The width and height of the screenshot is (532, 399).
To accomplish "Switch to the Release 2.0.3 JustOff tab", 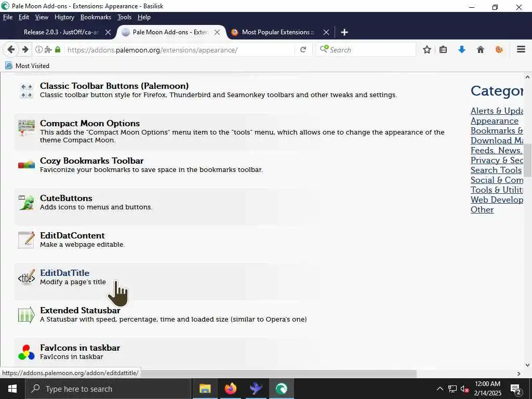I will coord(61,32).
